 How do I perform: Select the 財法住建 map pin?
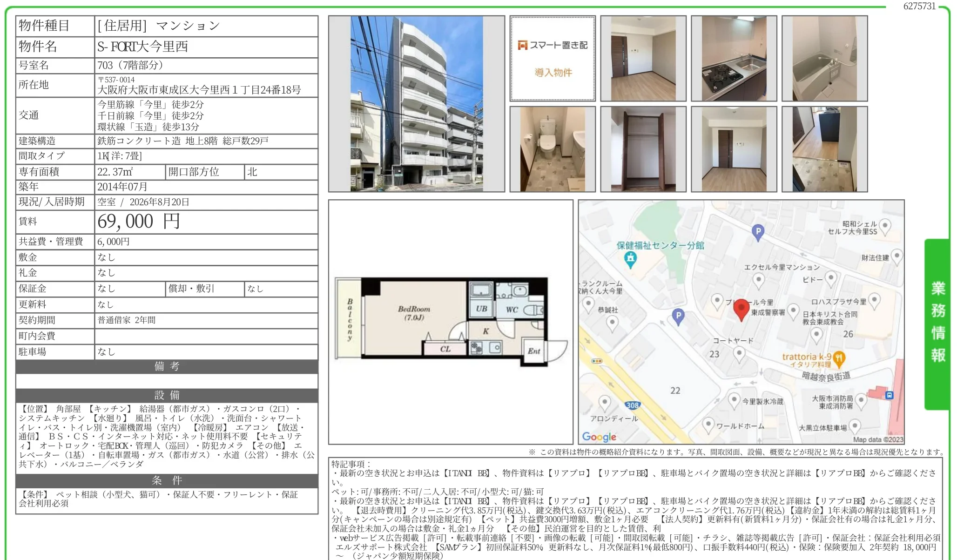click(896, 256)
